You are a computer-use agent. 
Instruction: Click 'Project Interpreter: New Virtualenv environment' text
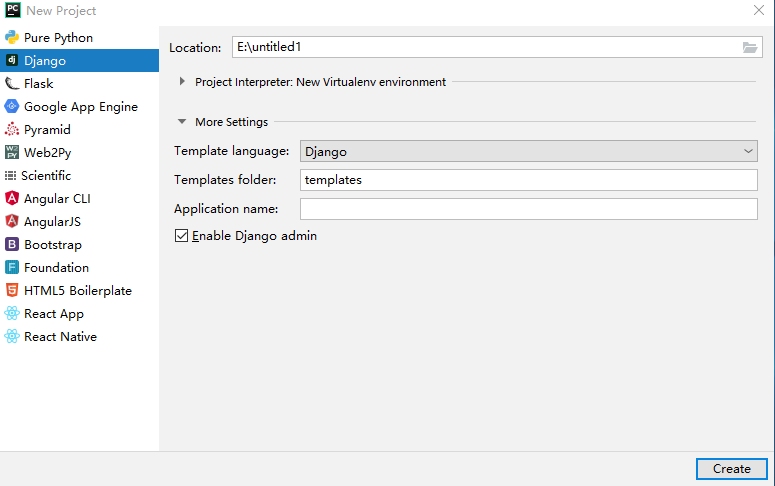320,82
